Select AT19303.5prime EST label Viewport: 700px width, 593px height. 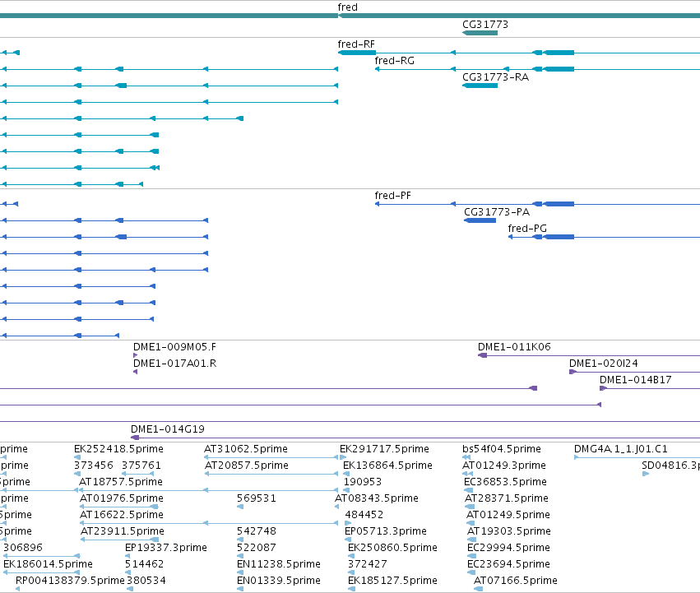509,531
